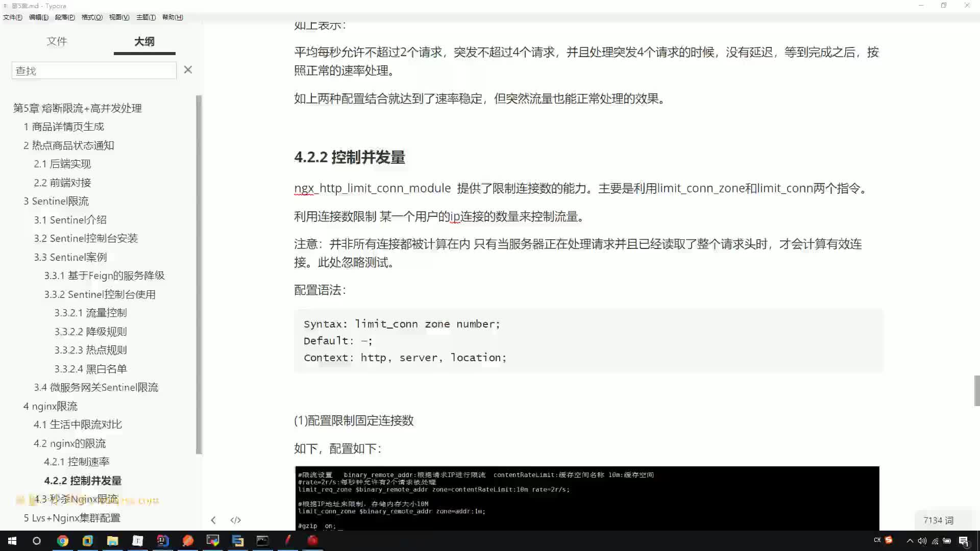Toggle source code mode icon
Viewport: 980px width, 551px height.
pyautogui.click(x=235, y=520)
